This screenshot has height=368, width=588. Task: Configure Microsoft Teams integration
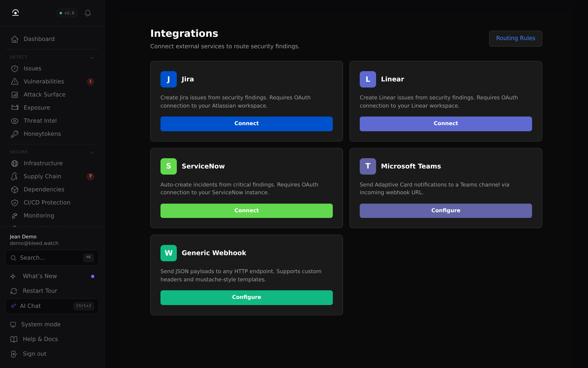446,211
